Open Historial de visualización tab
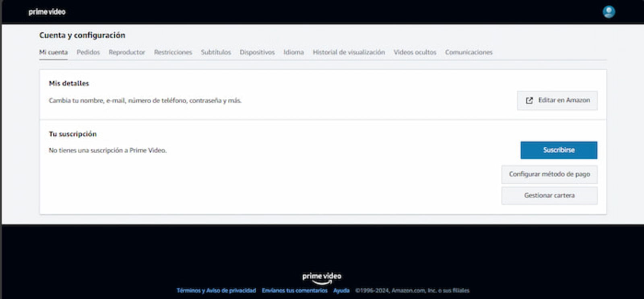Image resolution: width=644 pixels, height=299 pixels. (x=349, y=52)
